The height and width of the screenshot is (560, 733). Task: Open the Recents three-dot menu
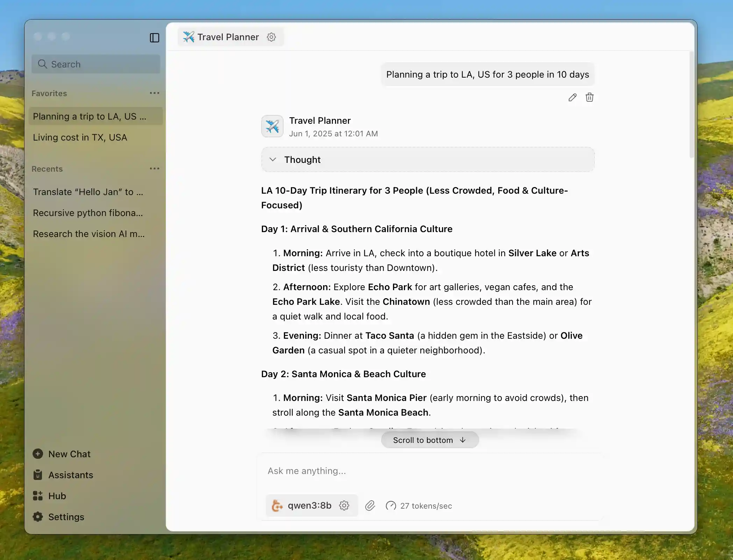[x=154, y=168]
